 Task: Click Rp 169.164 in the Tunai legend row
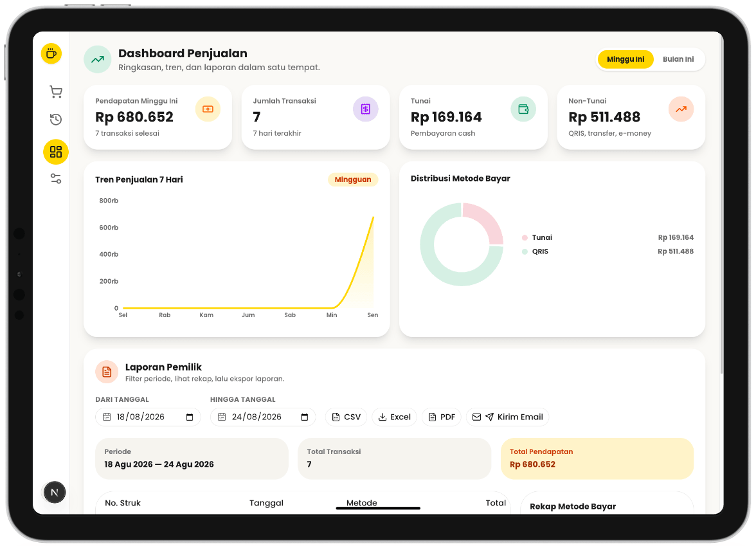click(676, 238)
